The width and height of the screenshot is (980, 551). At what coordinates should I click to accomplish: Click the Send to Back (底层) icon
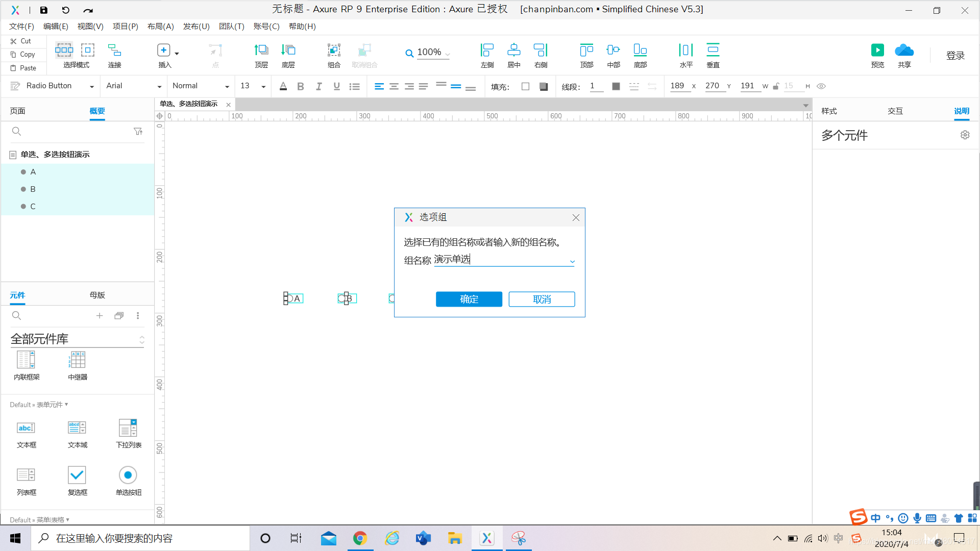click(288, 51)
